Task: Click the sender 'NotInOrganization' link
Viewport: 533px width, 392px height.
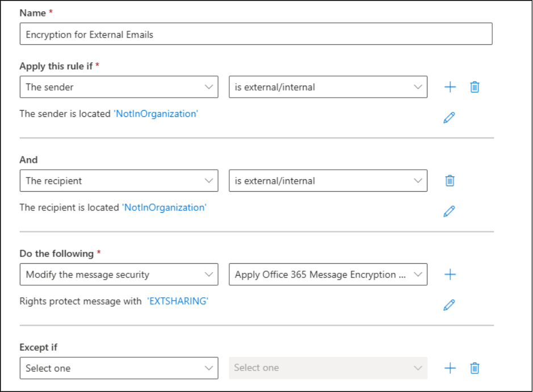Action: tap(156, 114)
